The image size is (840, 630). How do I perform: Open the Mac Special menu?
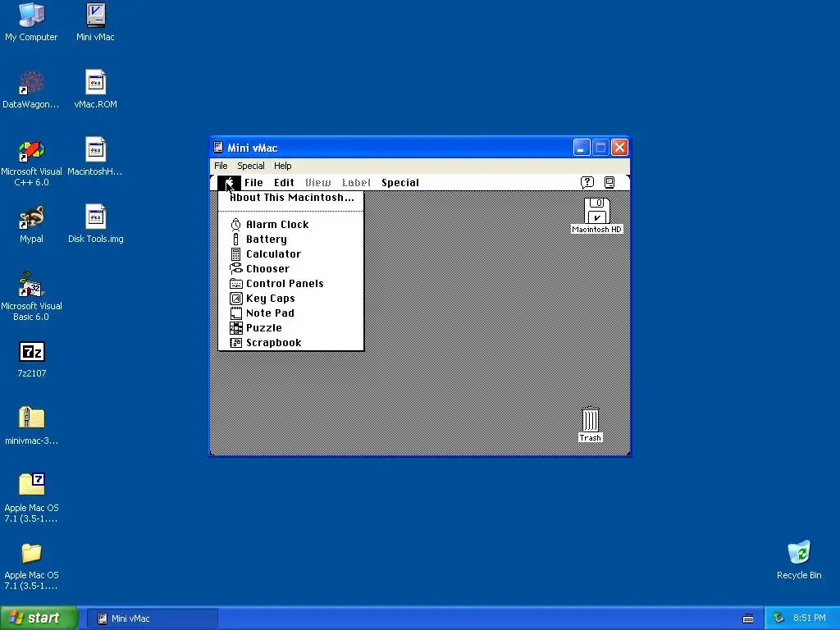tap(400, 183)
